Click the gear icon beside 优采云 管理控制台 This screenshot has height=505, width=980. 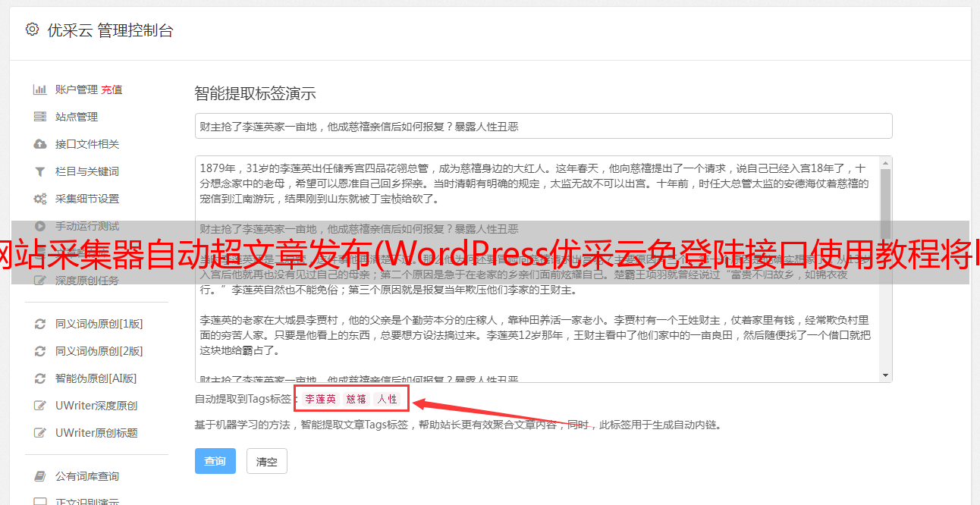click(32, 30)
